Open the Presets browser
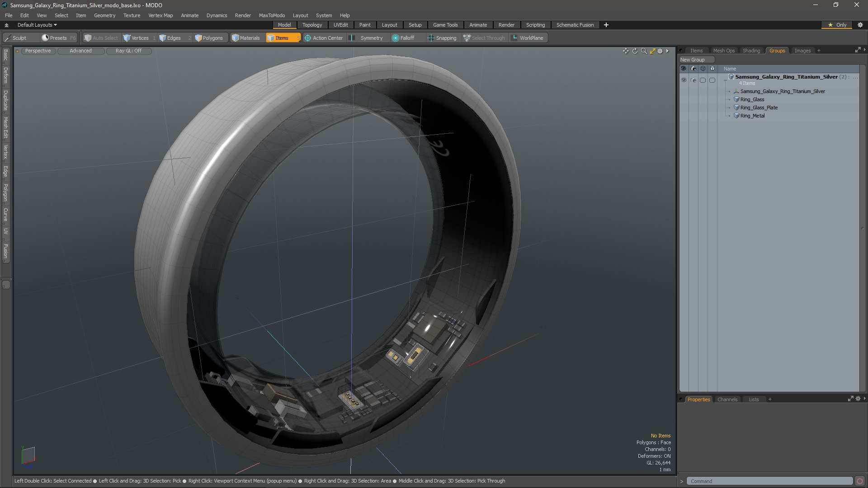This screenshot has width=868, height=488. click(x=58, y=38)
